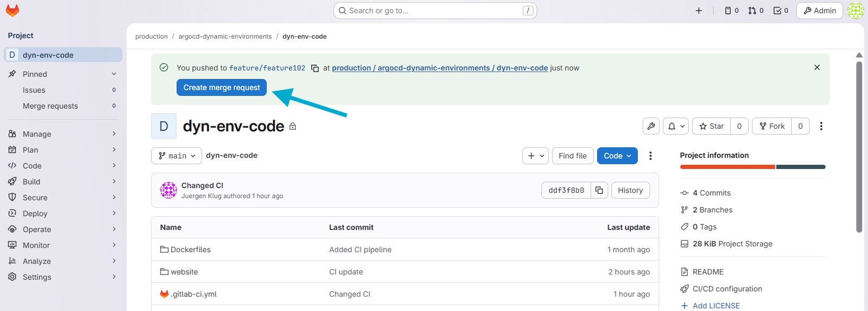This screenshot has width=868, height=311.
Task: Click the create new plus icon in header
Action: (x=699, y=11)
